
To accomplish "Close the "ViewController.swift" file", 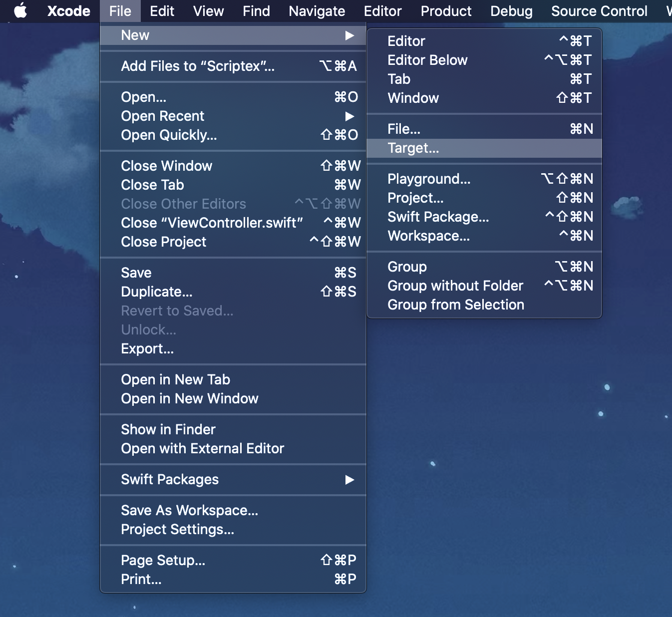I will (212, 223).
